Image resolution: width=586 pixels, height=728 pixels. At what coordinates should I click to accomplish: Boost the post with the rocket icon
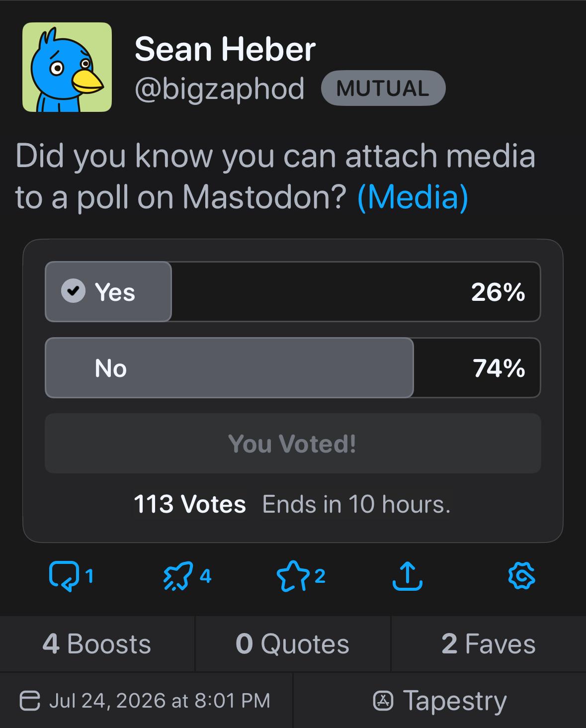(x=177, y=576)
